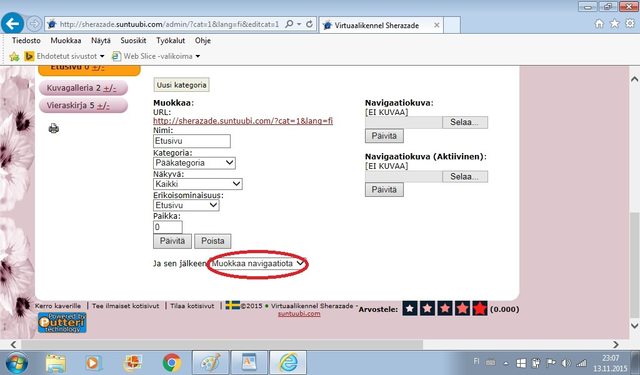Screen dimensions: 640x375
Task: Rate the site with the fifth star
Action: coord(480,308)
